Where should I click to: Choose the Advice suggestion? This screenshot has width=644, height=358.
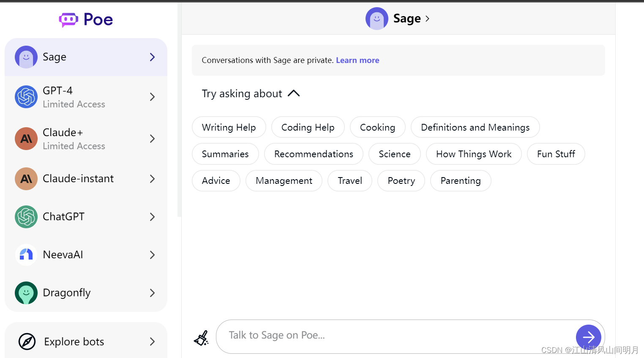coord(216,180)
